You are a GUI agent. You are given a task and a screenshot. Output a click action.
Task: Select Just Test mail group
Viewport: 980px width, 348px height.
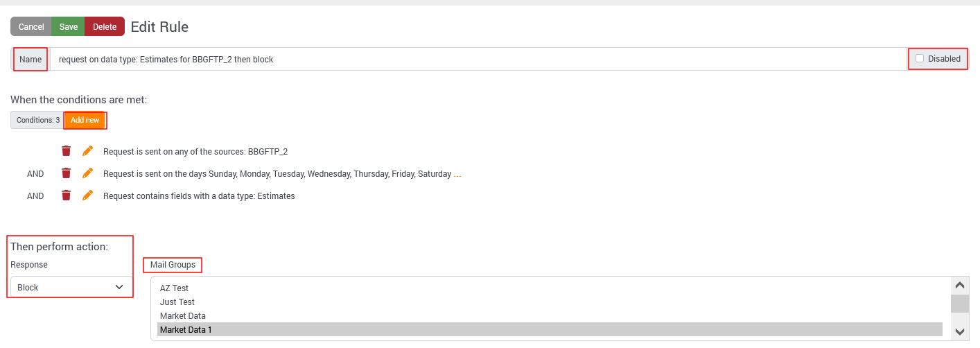tap(177, 302)
